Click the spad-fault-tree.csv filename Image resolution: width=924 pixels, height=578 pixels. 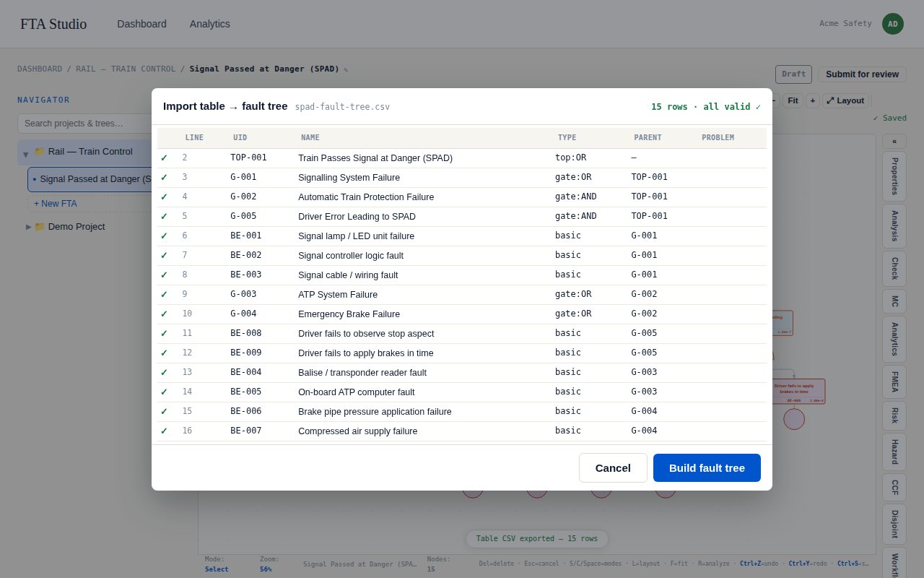(342, 107)
